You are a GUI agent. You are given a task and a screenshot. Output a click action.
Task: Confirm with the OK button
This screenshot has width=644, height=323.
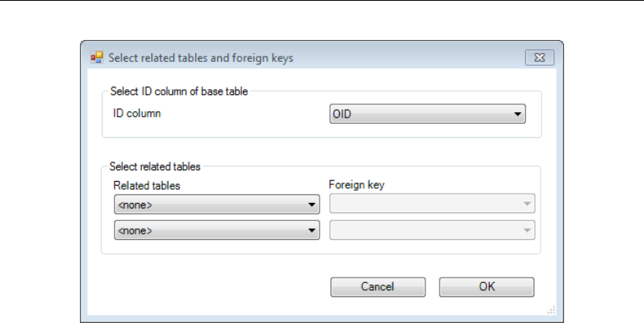[x=487, y=287]
